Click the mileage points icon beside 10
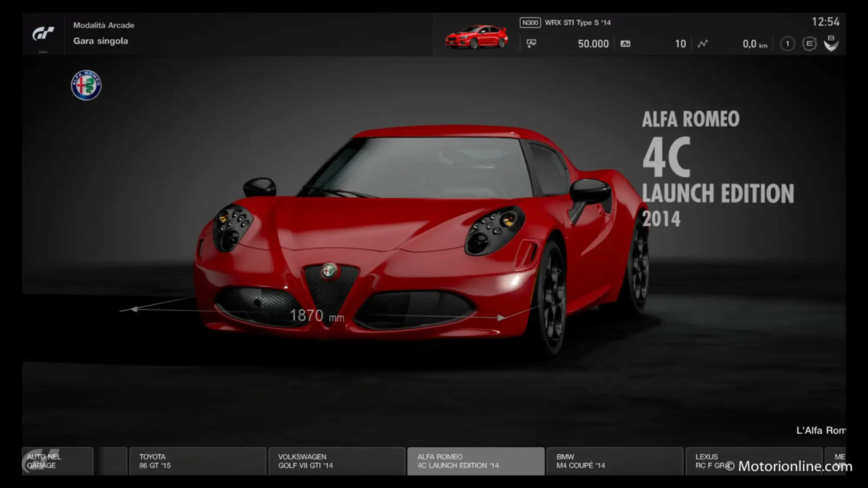This screenshot has height=488, width=868. pyautogui.click(x=625, y=44)
